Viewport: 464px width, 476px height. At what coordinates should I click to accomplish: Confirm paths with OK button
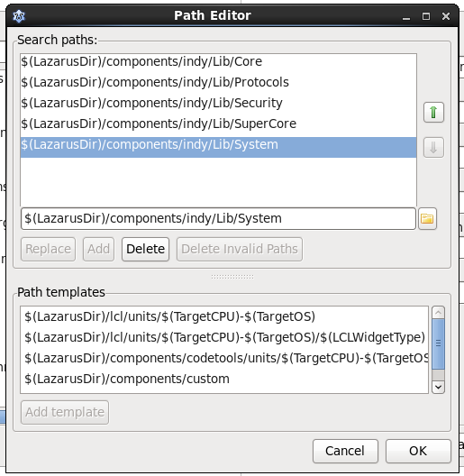coord(418,451)
